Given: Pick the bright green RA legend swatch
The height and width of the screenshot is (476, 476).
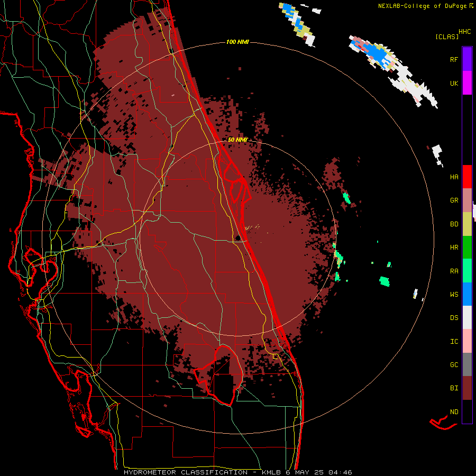Looking at the screenshot, I should 467,271.
